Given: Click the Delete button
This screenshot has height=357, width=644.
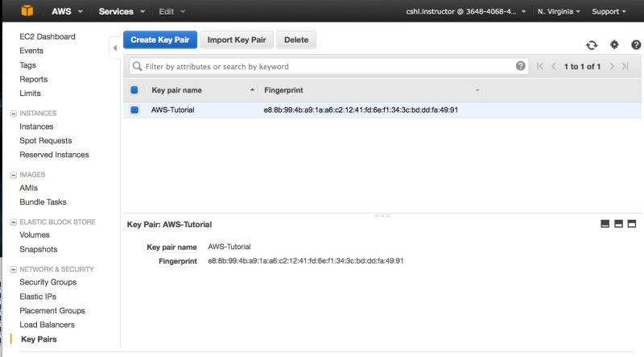Looking at the screenshot, I should click(296, 40).
